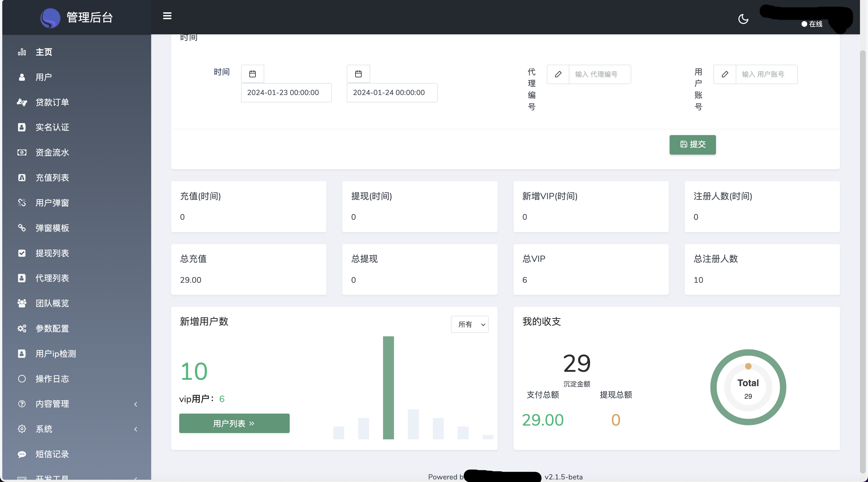Screen dimensions: 868x482
Task: Click the 用户列表 button
Action: click(234, 423)
